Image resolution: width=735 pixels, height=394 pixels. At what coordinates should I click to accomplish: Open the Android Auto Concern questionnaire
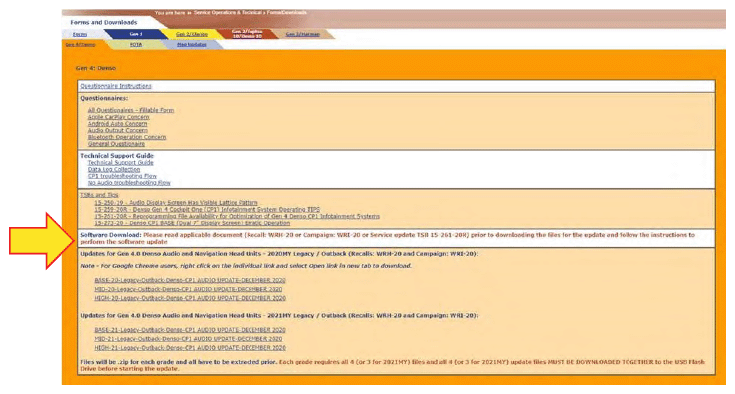pos(117,124)
